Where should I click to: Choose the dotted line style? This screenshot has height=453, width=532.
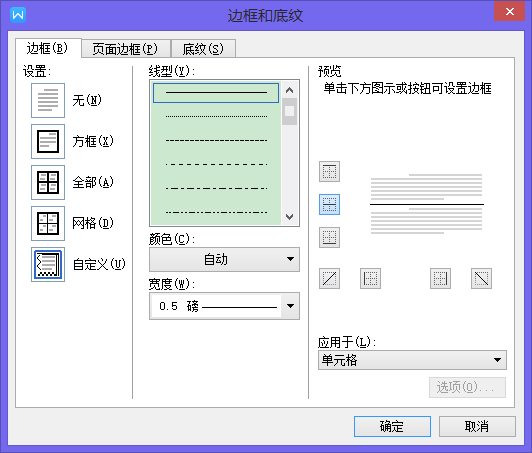(x=216, y=117)
